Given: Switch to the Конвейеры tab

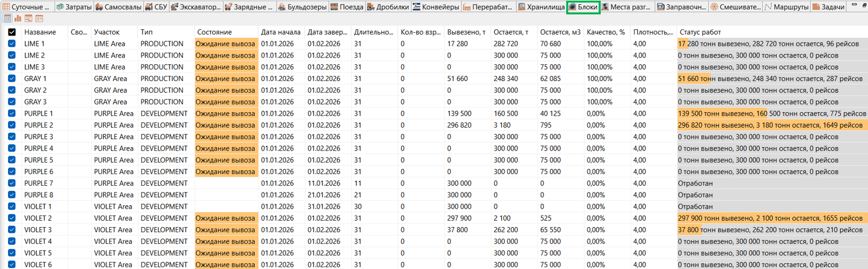Looking at the screenshot, I should pos(436,7).
